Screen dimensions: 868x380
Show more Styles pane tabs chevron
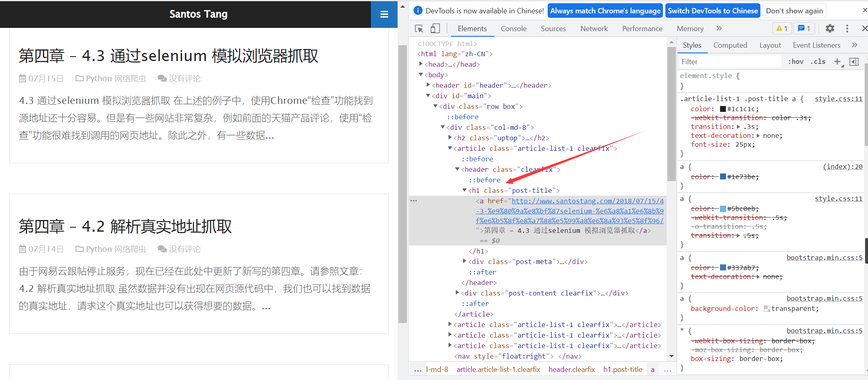click(855, 45)
